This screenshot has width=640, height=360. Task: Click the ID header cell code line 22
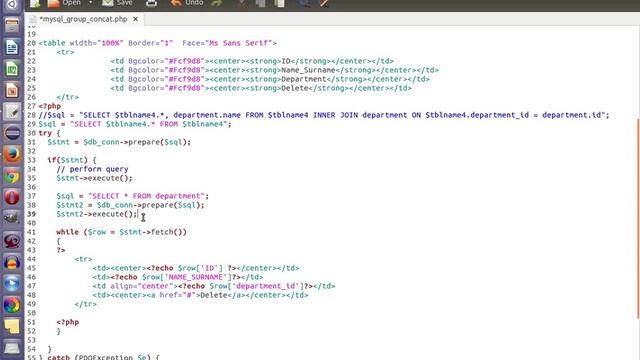pos(252,61)
